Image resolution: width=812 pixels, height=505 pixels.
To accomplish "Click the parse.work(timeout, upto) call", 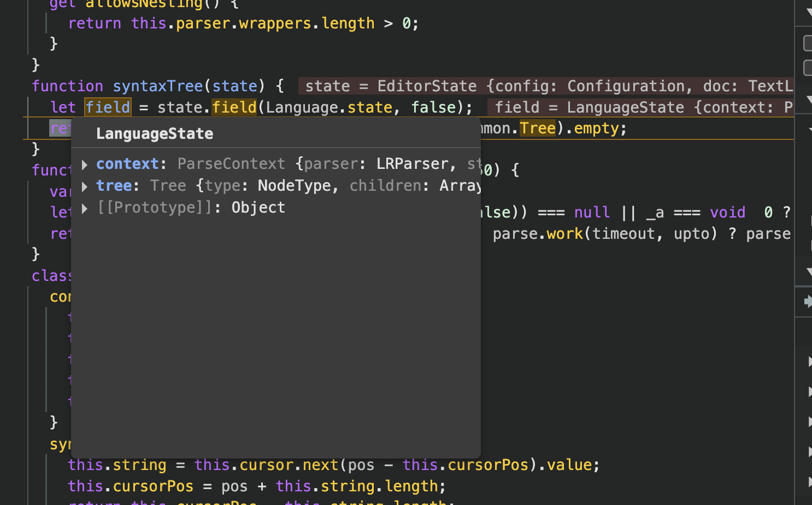I will tap(605, 234).
